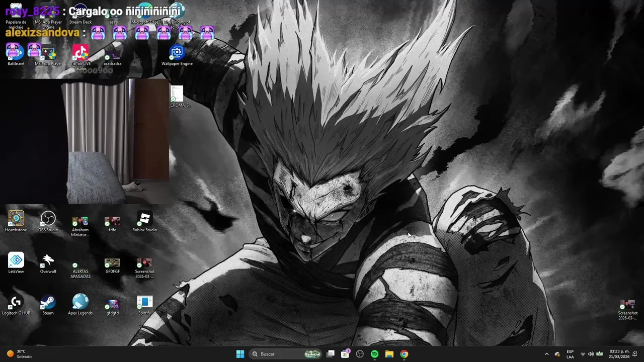644x362 pixels.
Task: Open the Windows Start menu
Action: click(x=240, y=354)
